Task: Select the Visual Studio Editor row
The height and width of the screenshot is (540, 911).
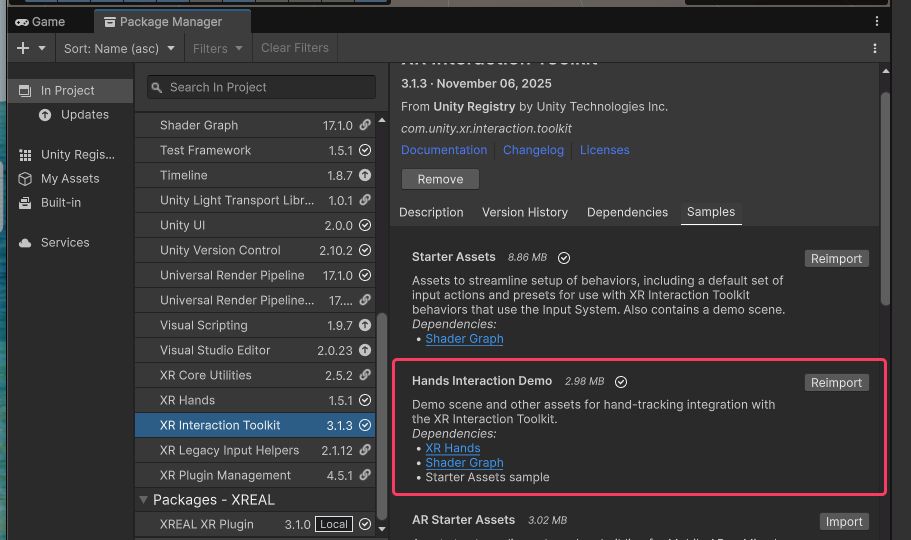Action: (x=255, y=350)
